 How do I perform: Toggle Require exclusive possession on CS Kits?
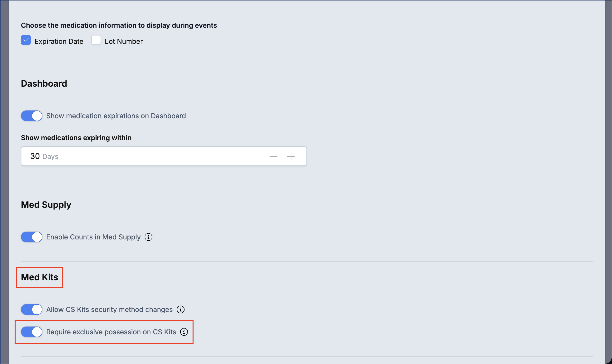click(32, 332)
